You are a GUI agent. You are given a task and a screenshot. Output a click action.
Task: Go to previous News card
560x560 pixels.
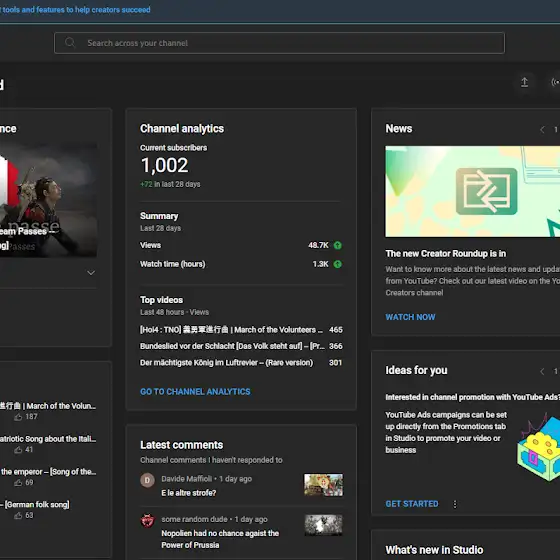click(x=542, y=130)
